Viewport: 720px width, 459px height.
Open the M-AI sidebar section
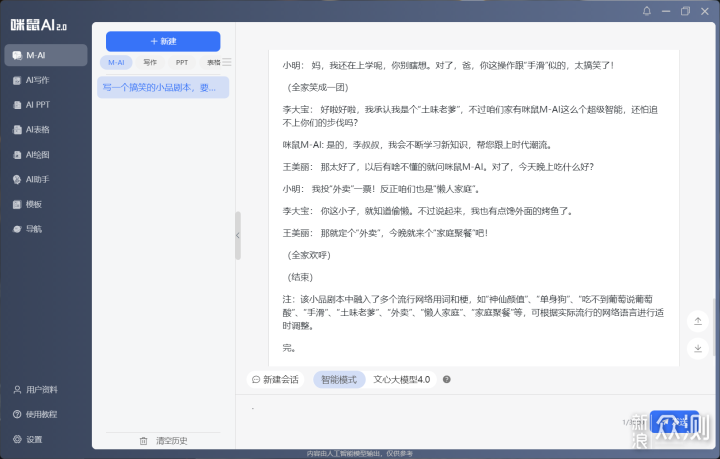pyautogui.click(x=45, y=55)
